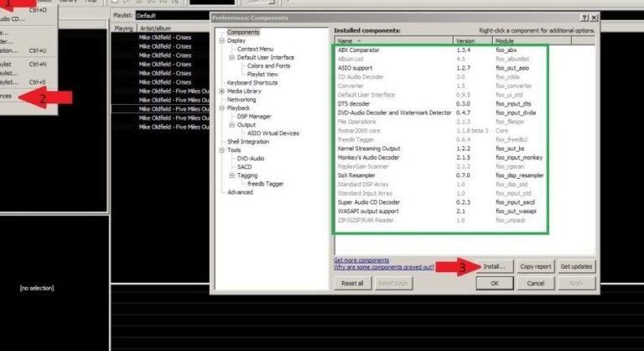This screenshot has height=351, width=644.
Task: Click the Copy report button
Action: pos(536,267)
